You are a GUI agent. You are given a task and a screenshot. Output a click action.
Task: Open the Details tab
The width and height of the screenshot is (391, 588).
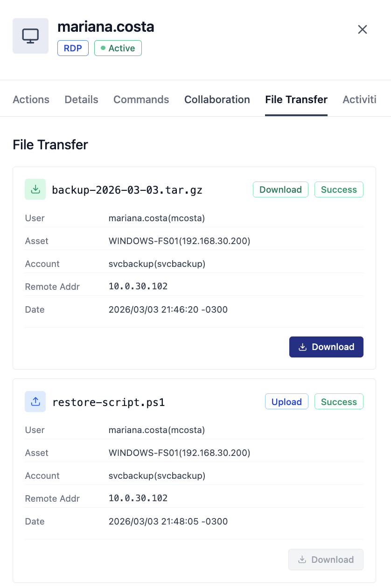point(81,99)
